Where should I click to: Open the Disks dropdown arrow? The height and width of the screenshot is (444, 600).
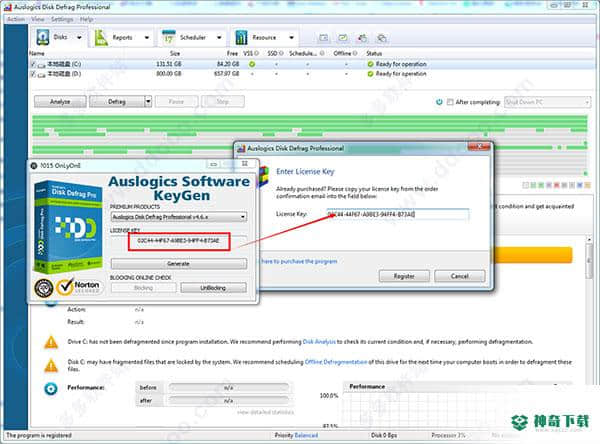point(79,38)
